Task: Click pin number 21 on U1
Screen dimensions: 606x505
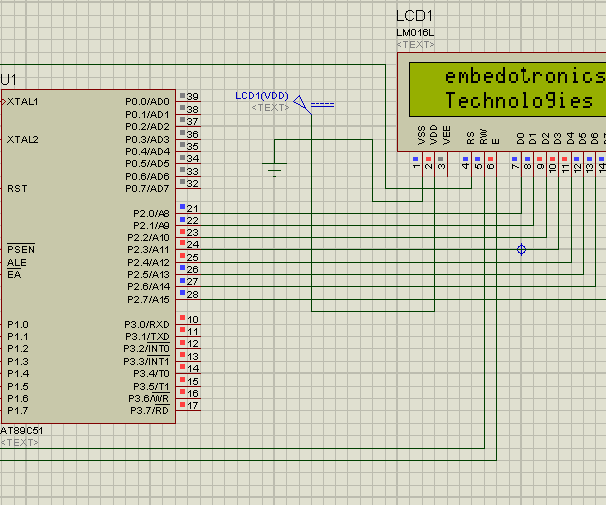Action: [x=192, y=208]
